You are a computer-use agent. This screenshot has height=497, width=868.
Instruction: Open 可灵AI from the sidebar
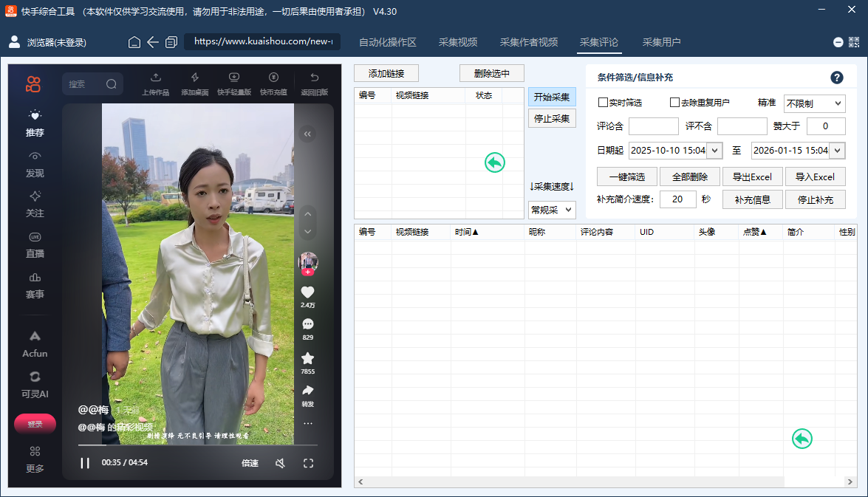(x=34, y=382)
